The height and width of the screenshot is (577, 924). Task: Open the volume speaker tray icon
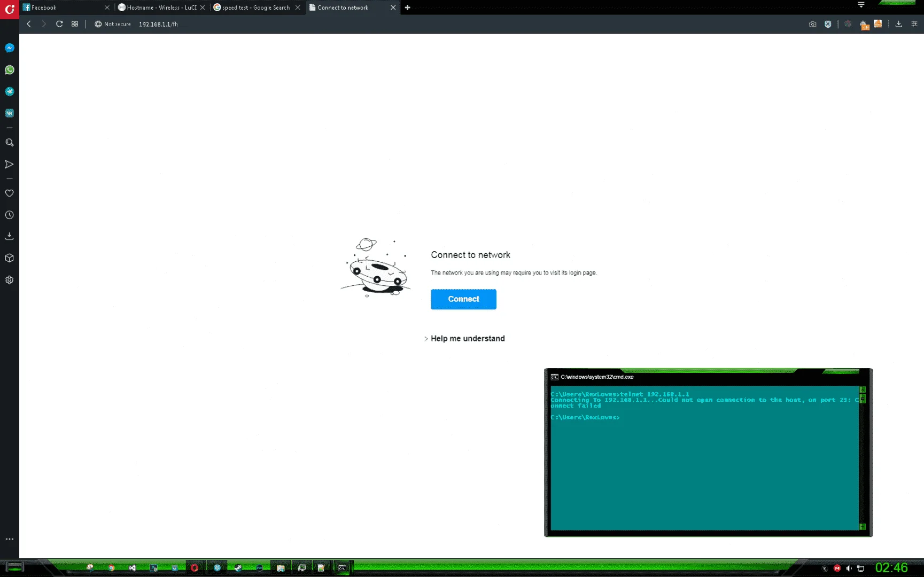(849, 568)
